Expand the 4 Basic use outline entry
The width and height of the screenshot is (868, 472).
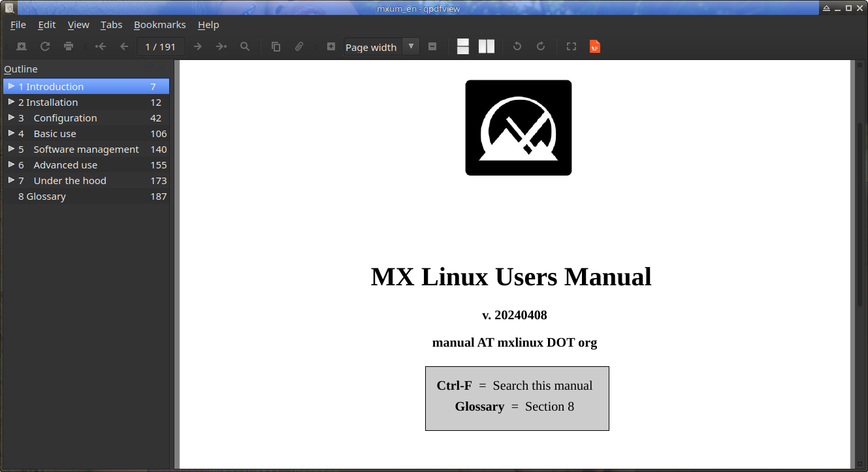(x=11, y=133)
